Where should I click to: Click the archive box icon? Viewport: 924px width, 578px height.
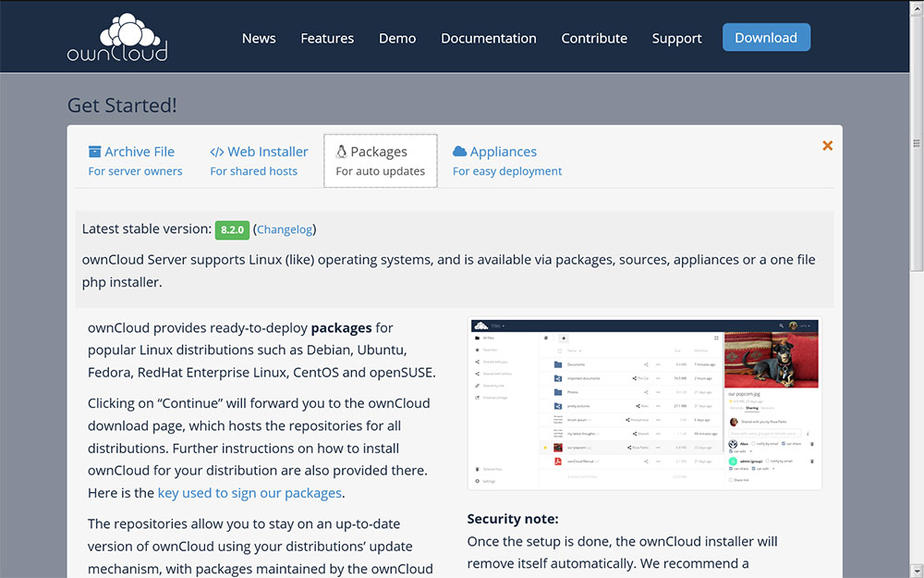[x=94, y=152]
